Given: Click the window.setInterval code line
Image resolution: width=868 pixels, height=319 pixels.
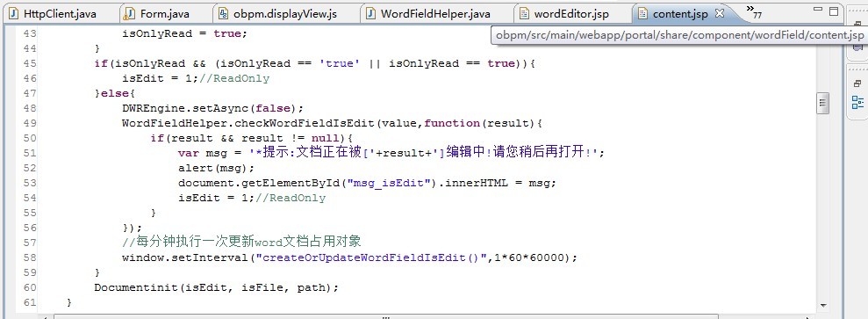Looking at the screenshot, I should pyautogui.click(x=350, y=257).
